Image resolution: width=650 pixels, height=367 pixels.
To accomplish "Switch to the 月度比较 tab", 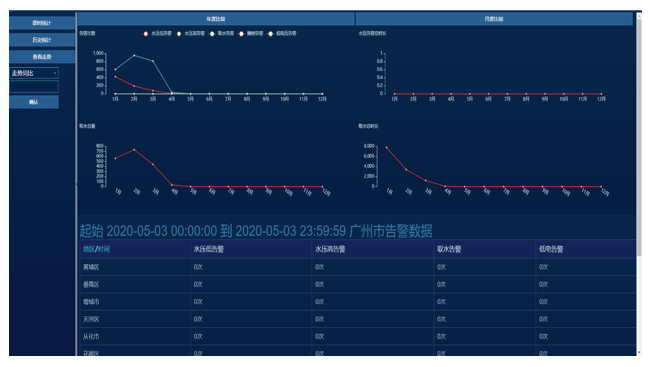I will (x=494, y=19).
